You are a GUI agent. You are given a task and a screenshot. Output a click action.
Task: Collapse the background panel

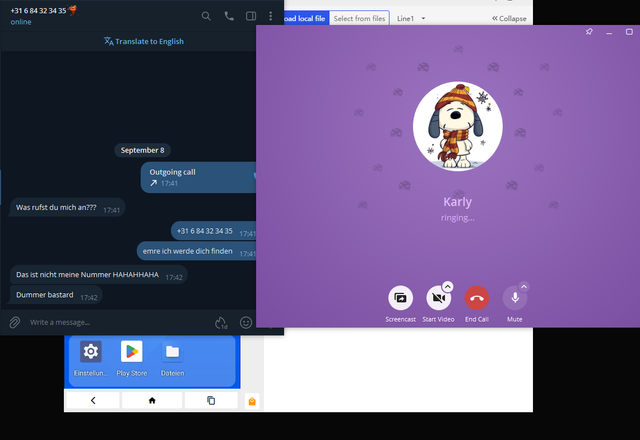pyautogui.click(x=509, y=18)
